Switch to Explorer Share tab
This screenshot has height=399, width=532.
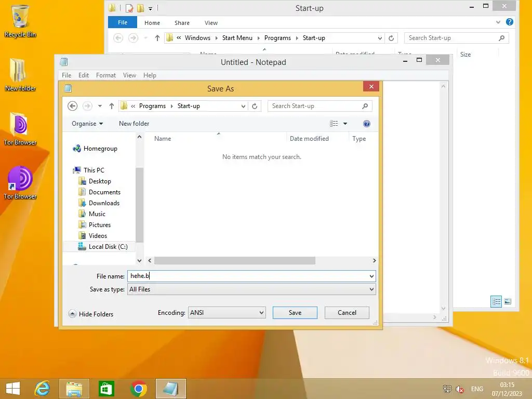[x=182, y=23]
